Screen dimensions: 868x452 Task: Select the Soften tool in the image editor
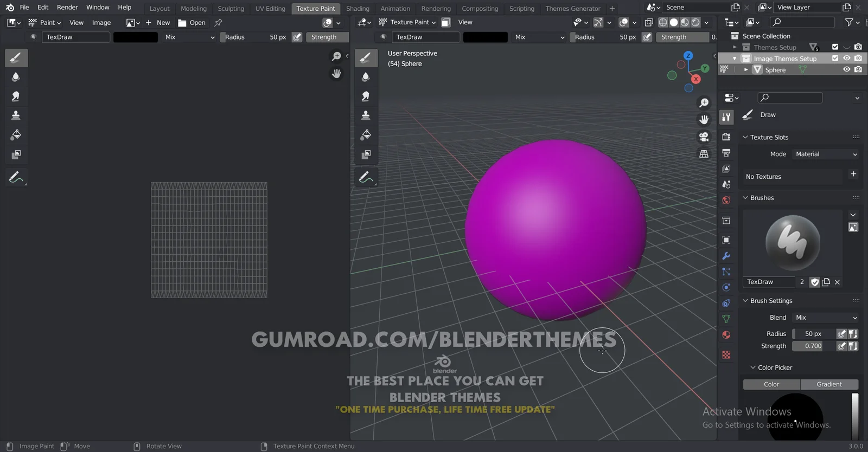click(16, 77)
